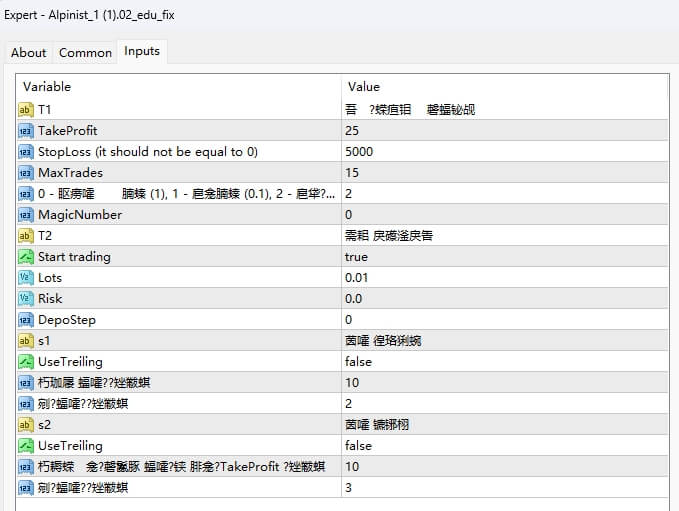The height and width of the screenshot is (511, 679).
Task: Click the double-type icon beside Risk
Action: (x=26, y=299)
